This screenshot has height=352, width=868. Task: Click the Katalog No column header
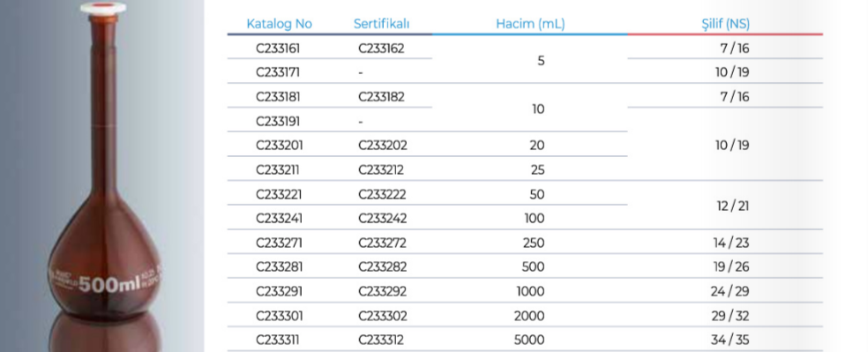pyautogui.click(x=279, y=24)
